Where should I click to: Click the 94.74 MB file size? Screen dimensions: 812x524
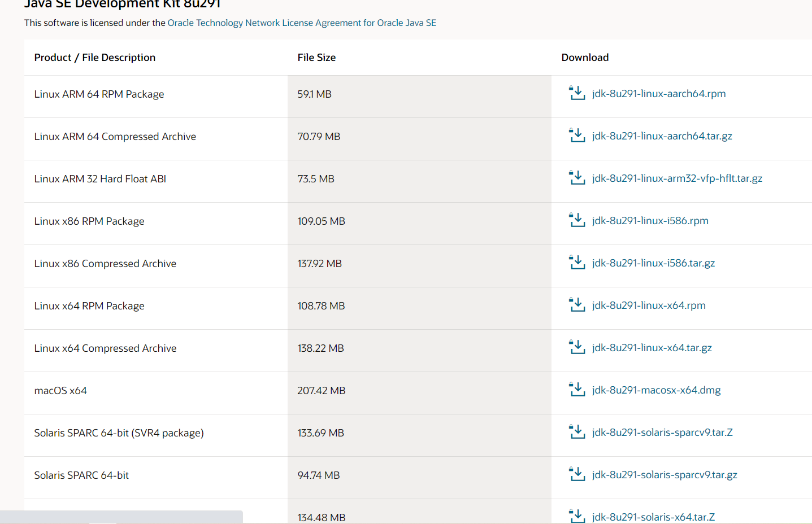[x=319, y=475]
